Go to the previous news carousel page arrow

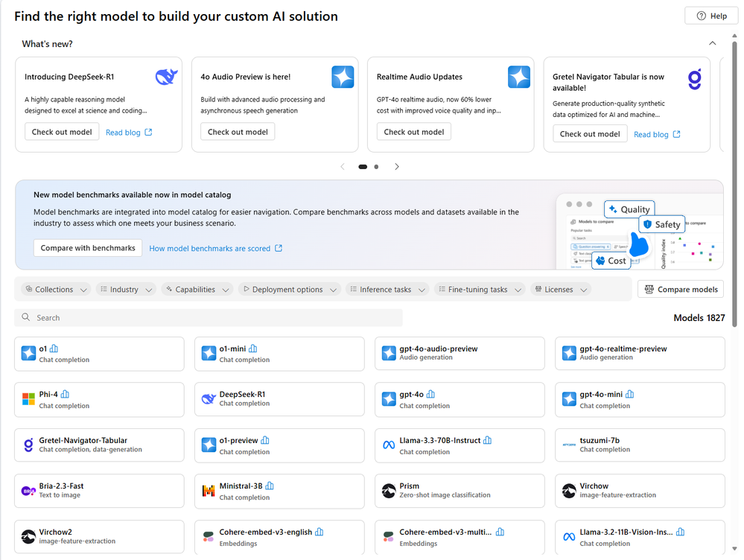[343, 167]
